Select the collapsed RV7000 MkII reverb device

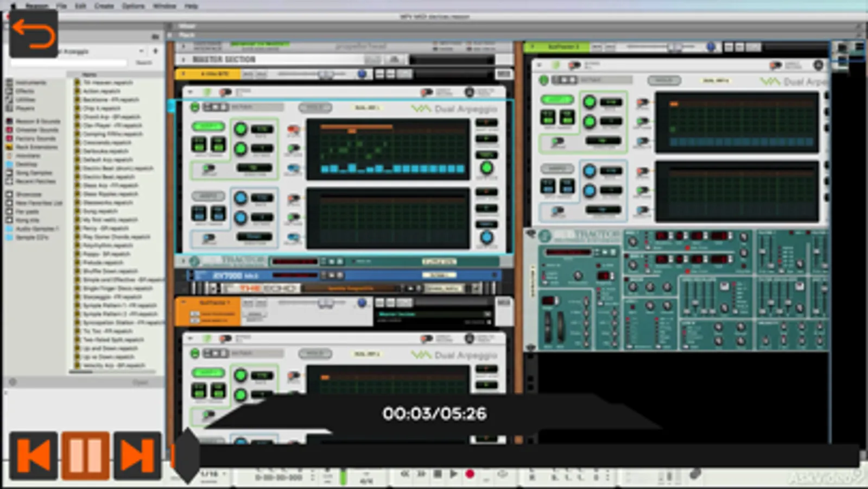345,275
